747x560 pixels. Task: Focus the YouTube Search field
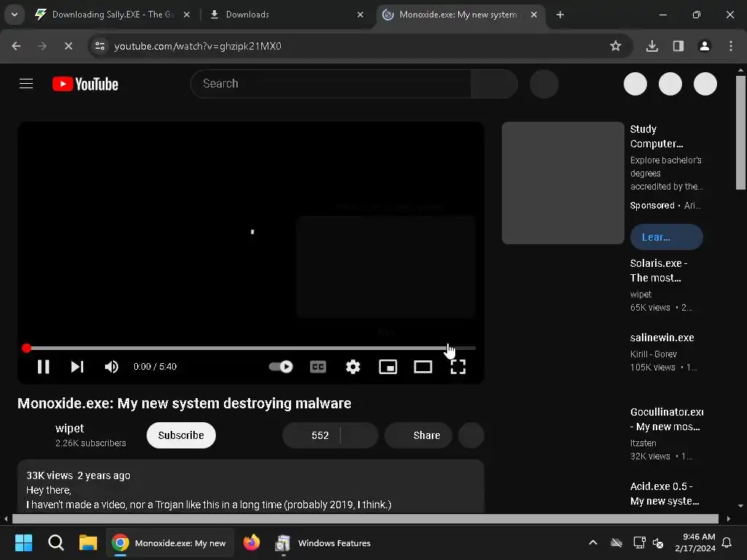coord(330,84)
